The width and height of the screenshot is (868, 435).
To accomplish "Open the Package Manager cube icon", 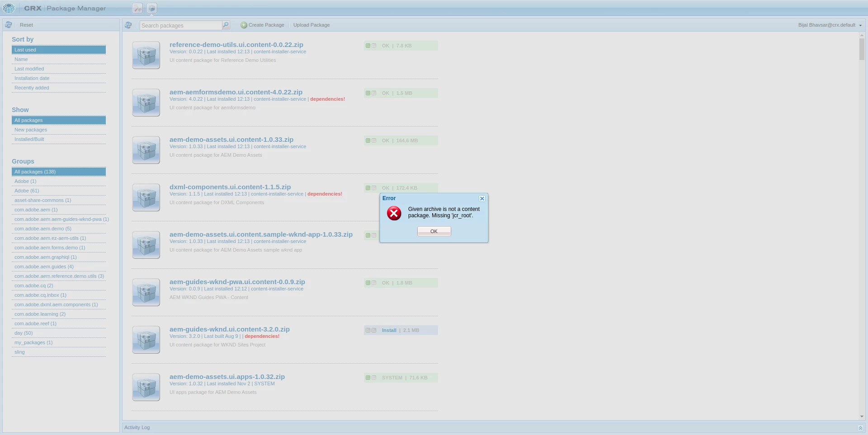I will tap(152, 8).
